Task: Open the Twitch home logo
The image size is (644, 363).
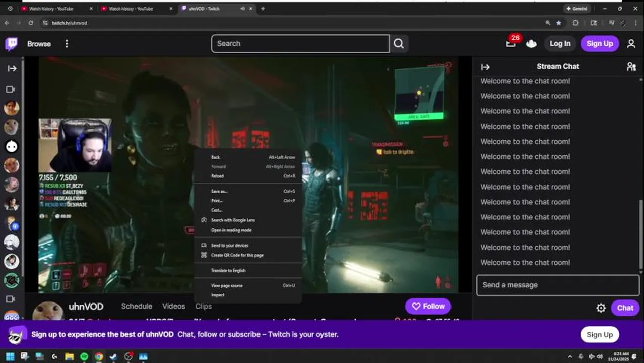Action: click(11, 44)
